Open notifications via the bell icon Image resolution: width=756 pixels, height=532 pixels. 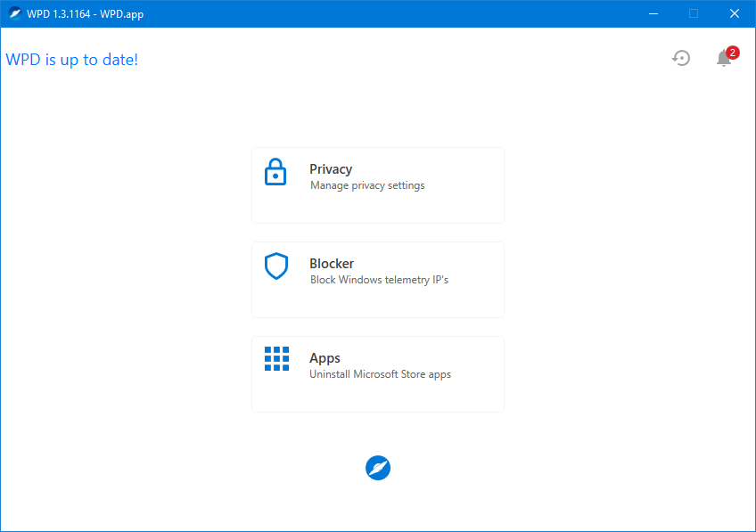pyautogui.click(x=723, y=58)
